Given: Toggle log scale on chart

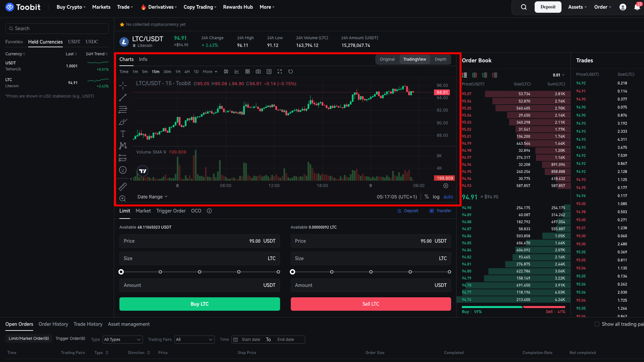Looking at the screenshot, I should [436, 197].
